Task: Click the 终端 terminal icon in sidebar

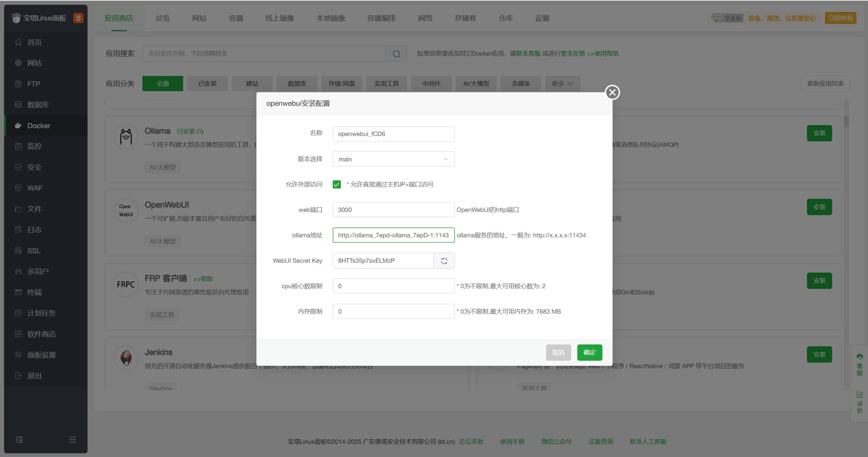Action: tap(18, 292)
